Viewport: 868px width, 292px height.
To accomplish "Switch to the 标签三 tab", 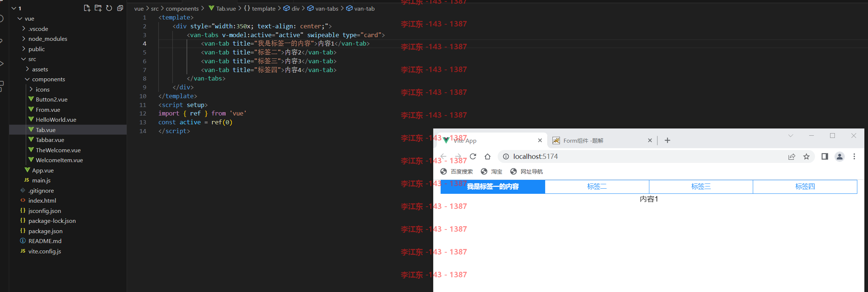I will [701, 186].
